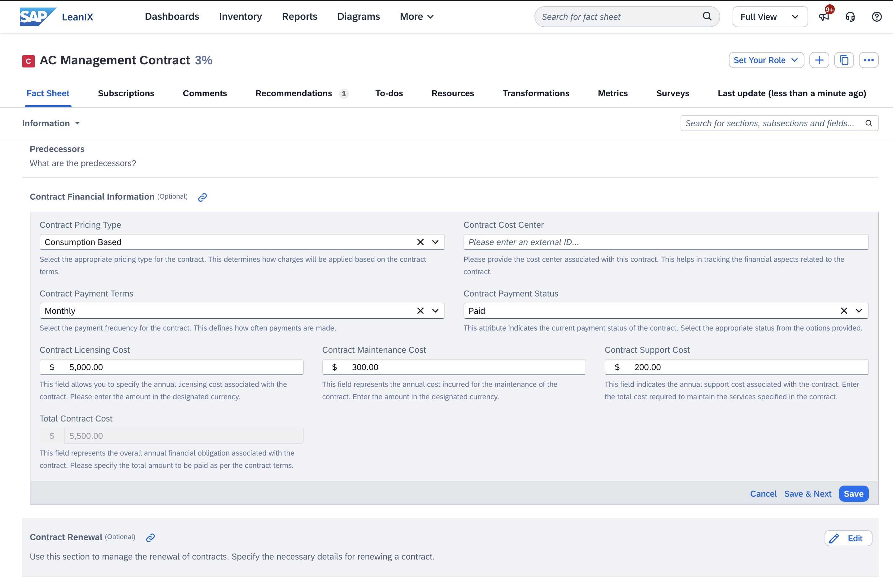Copy link to Contract Financial Information section
Viewport: 893px width, 588px height.
pyautogui.click(x=202, y=197)
